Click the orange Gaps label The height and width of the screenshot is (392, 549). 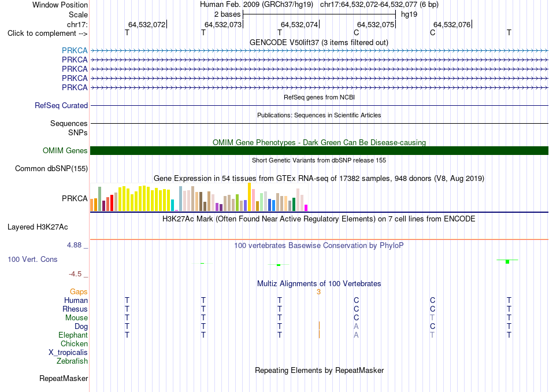pyautogui.click(x=79, y=292)
